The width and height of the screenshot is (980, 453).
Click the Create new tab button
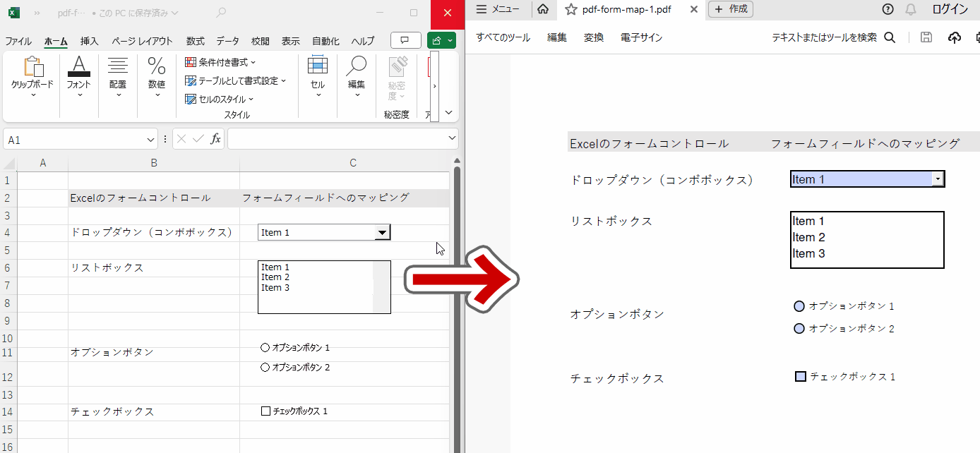click(731, 9)
